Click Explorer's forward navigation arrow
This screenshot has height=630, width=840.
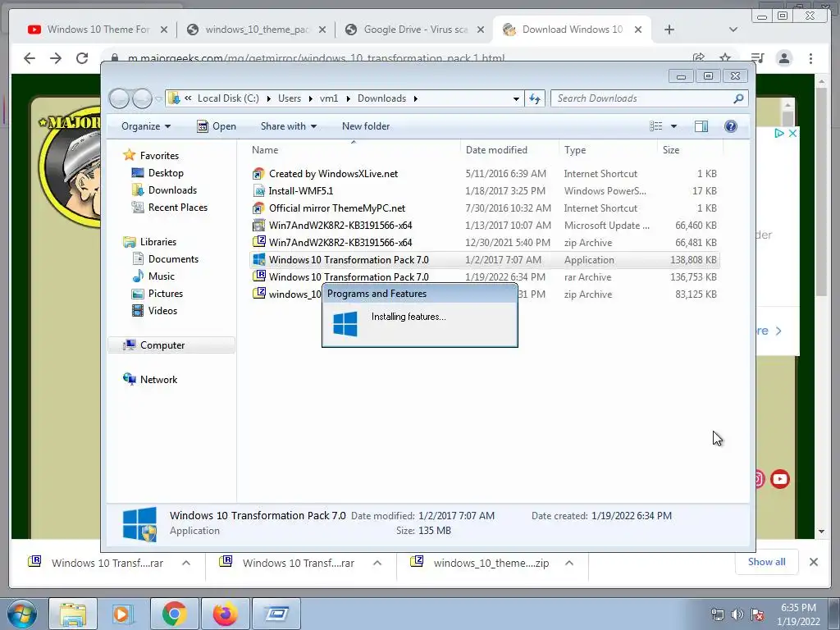click(x=142, y=98)
